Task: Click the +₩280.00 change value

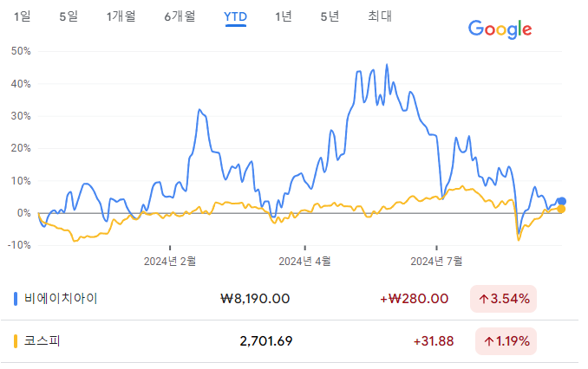Action: (414, 299)
